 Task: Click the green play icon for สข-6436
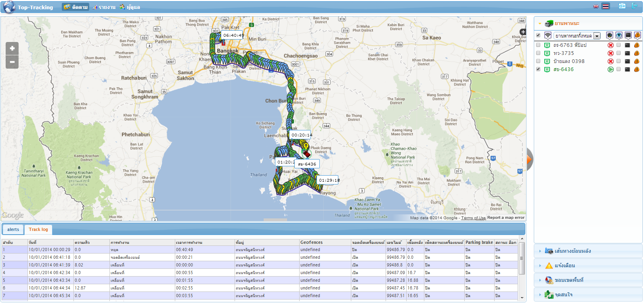click(610, 69)
